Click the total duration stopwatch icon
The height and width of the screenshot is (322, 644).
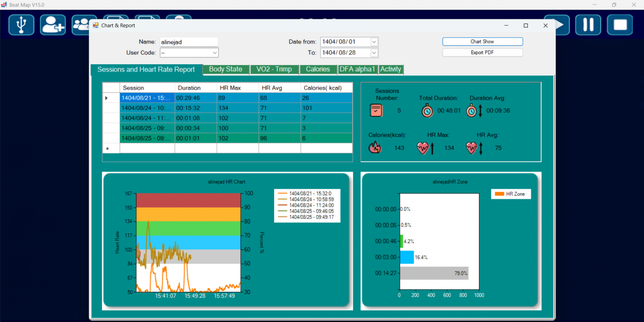(x=427, y=111)
